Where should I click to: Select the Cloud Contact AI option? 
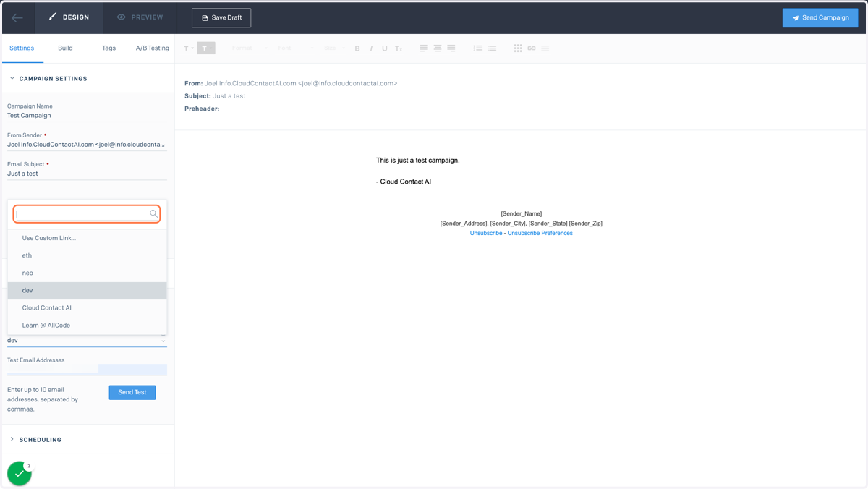pyautogui.click(x=87, y=307)
